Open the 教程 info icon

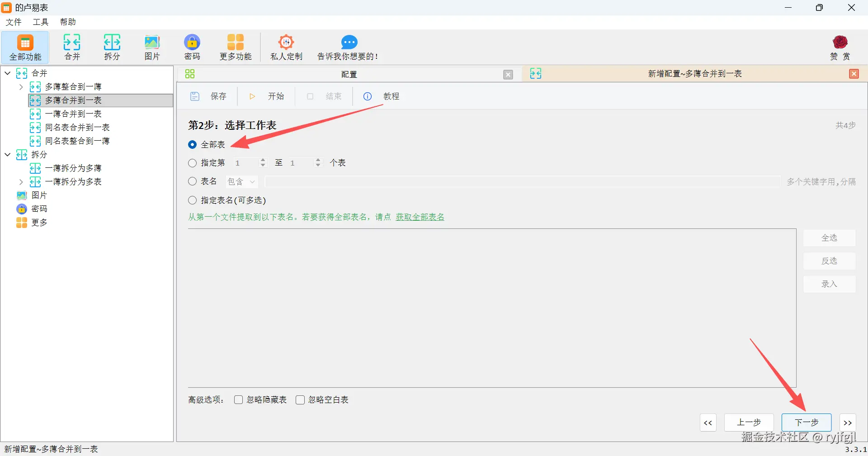click(368, 96)
